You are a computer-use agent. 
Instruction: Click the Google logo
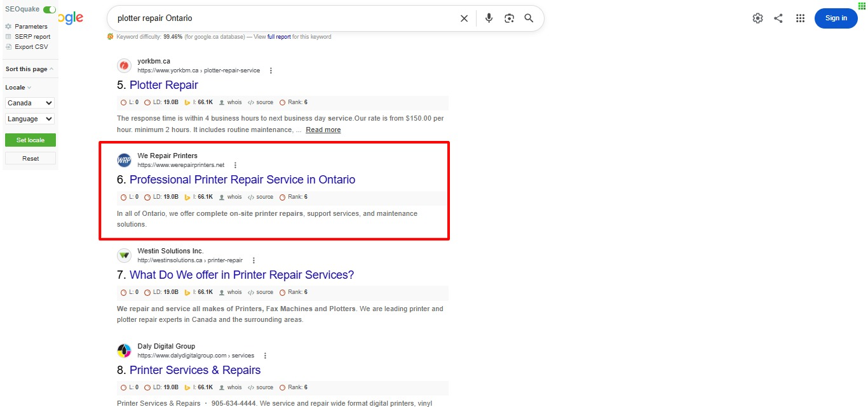[71, 18]
